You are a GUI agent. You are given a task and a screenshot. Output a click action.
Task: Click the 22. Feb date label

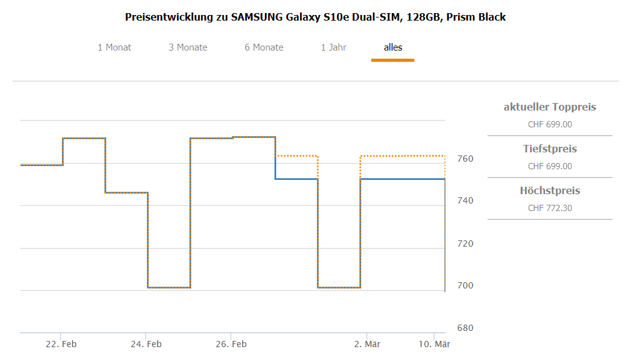61,344
